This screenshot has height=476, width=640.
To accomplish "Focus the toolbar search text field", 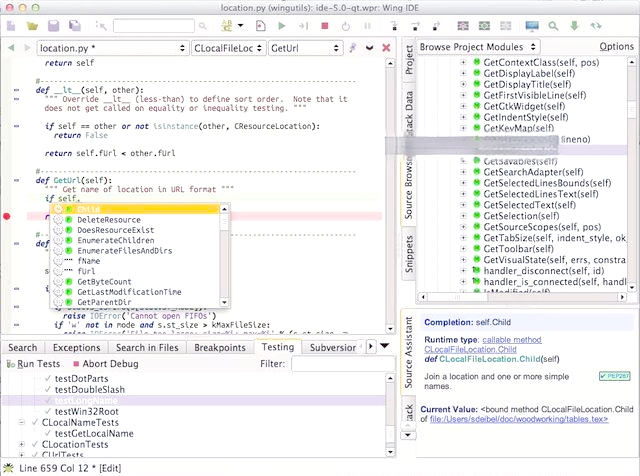I will [x=154, y=26].
